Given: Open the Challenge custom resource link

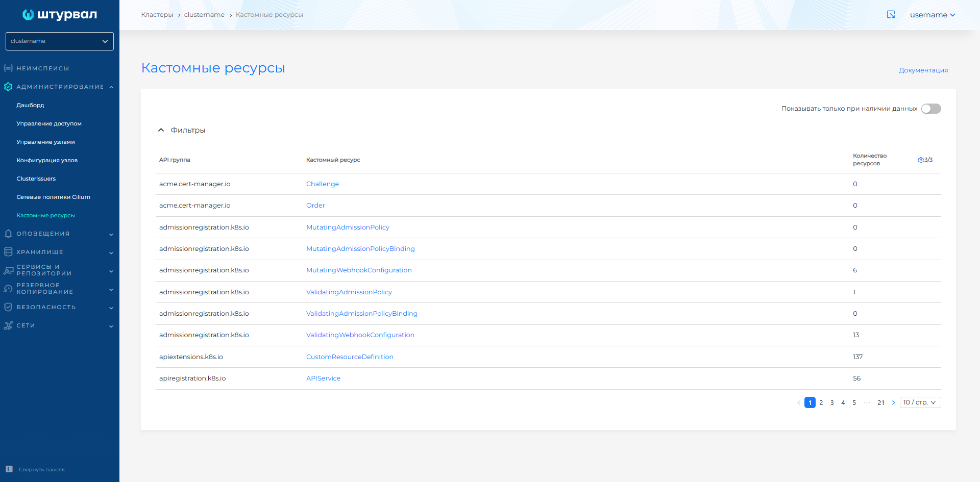Looking at the screenshot, I should pos(323,184).
